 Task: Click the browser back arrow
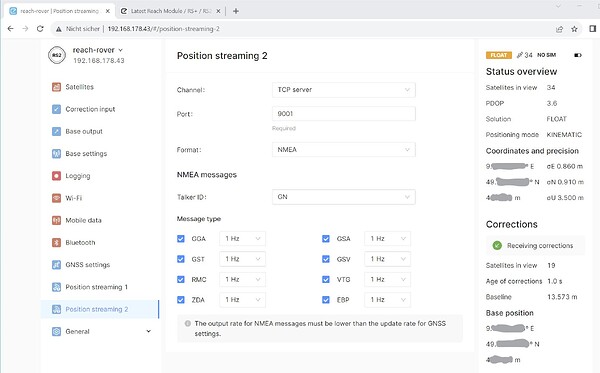(x=10, y=29)
